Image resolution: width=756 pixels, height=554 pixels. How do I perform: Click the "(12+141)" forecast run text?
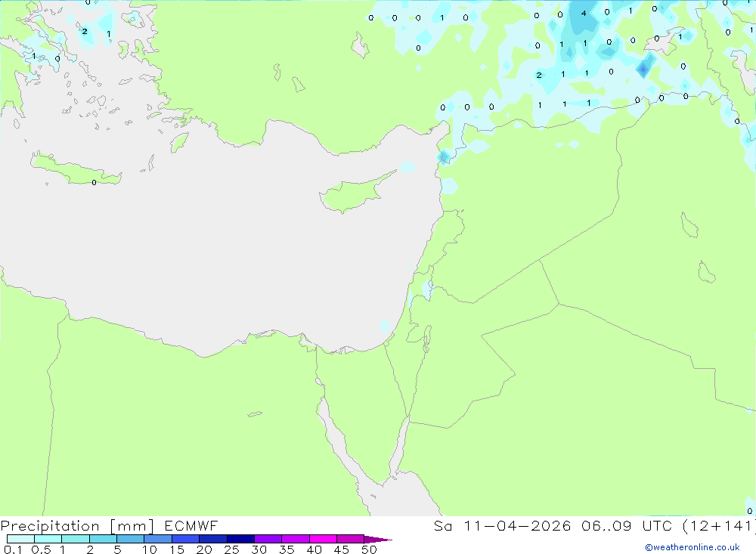720,525
